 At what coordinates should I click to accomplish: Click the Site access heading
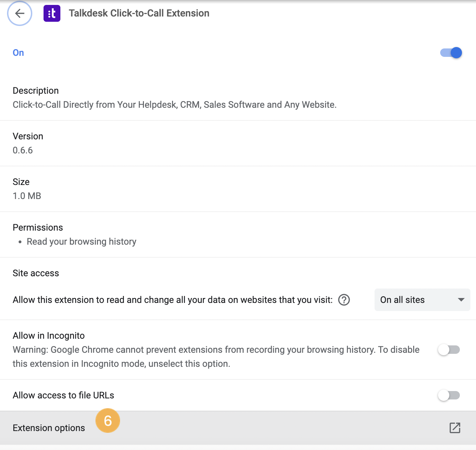coord(36,273)
